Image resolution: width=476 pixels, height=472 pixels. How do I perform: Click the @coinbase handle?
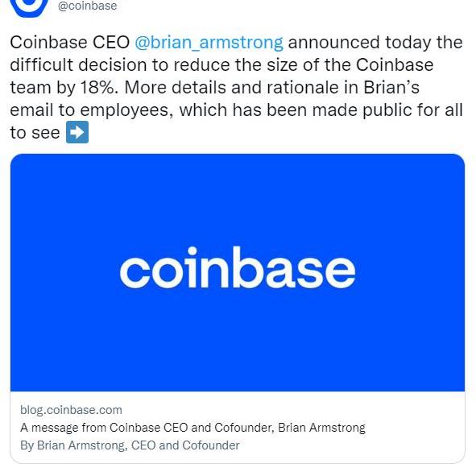coord(88,6)
